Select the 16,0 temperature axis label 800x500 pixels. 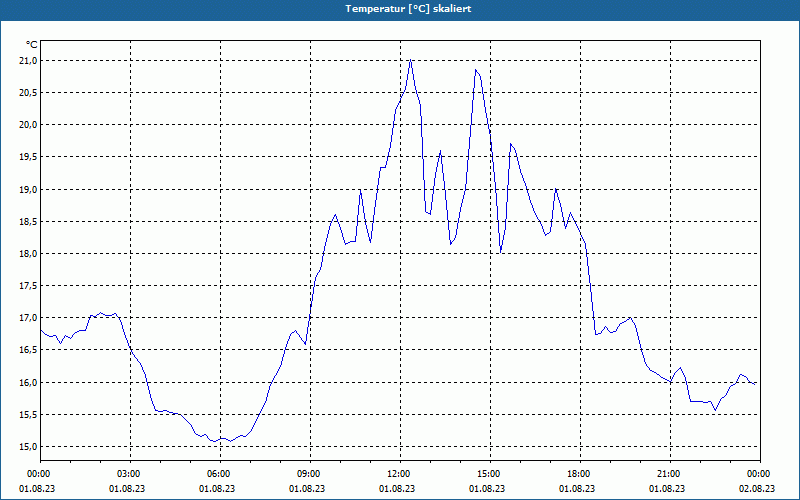click(28, 382)
